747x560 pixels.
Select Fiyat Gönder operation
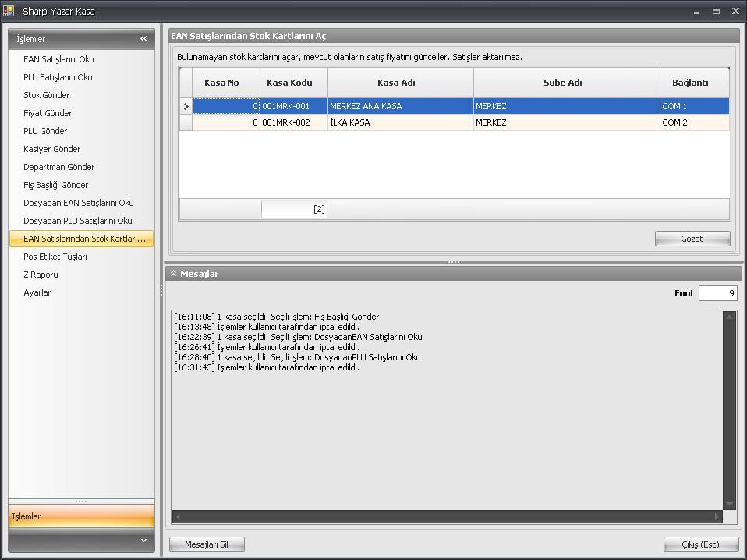[x=48, y=113]
